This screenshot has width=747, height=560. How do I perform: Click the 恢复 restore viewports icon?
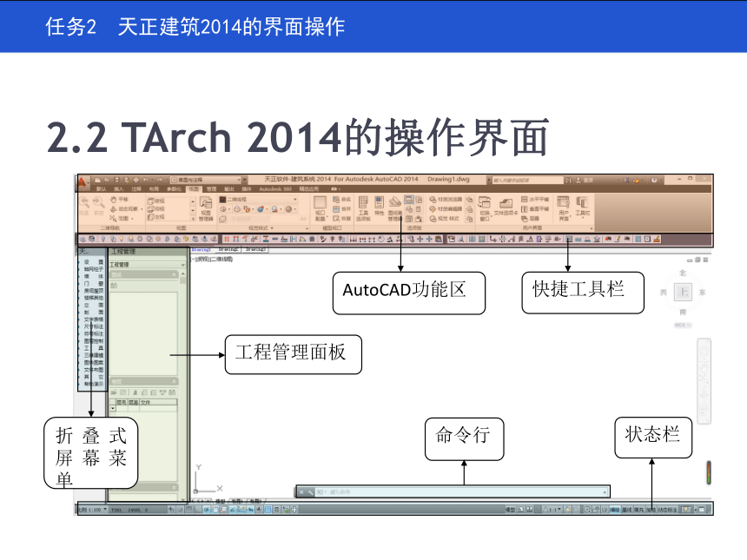(x=341, y=219)
